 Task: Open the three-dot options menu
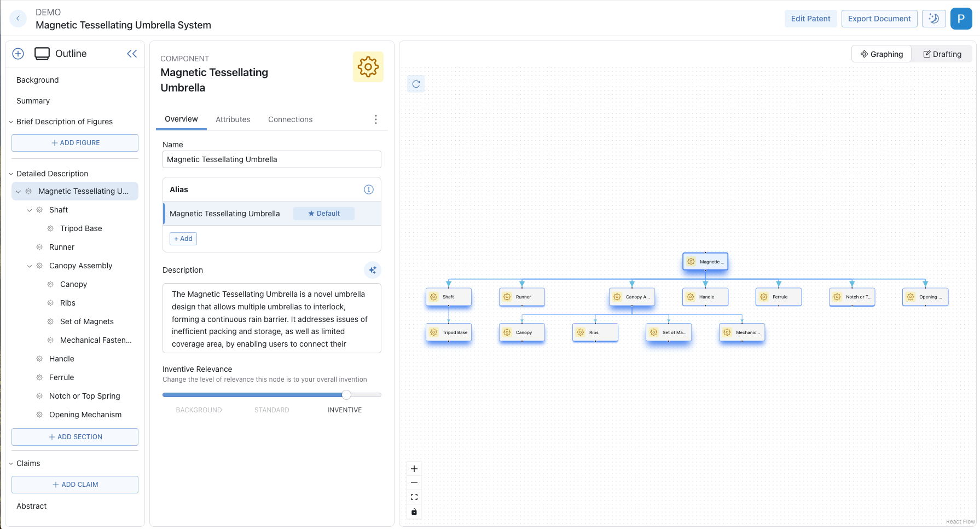click(x=376, y=119)
